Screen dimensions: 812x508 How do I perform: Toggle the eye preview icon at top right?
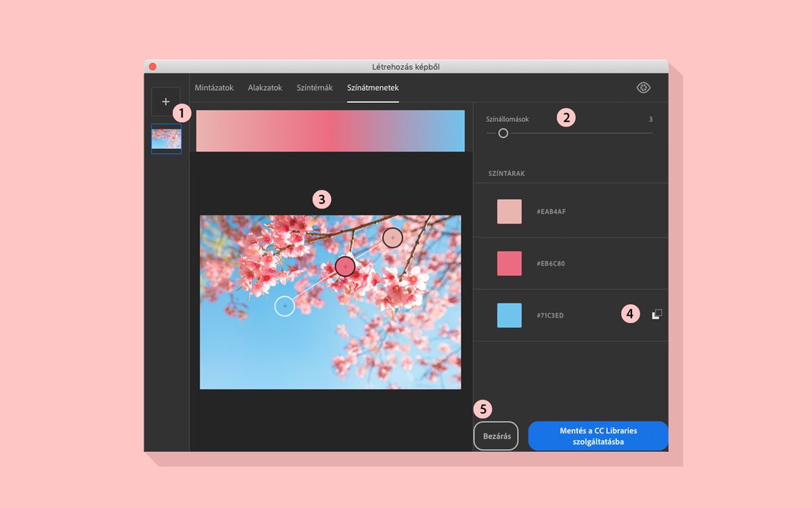click(644, 87)
